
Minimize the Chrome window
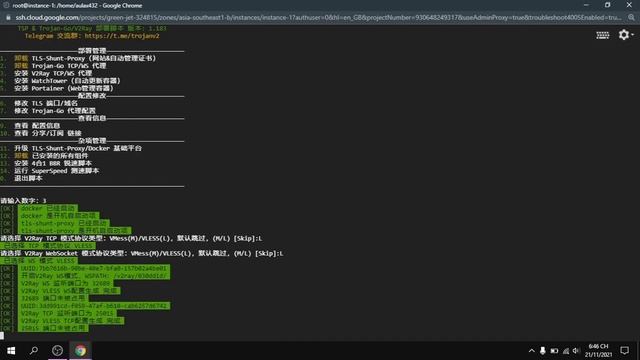(586, 5)
